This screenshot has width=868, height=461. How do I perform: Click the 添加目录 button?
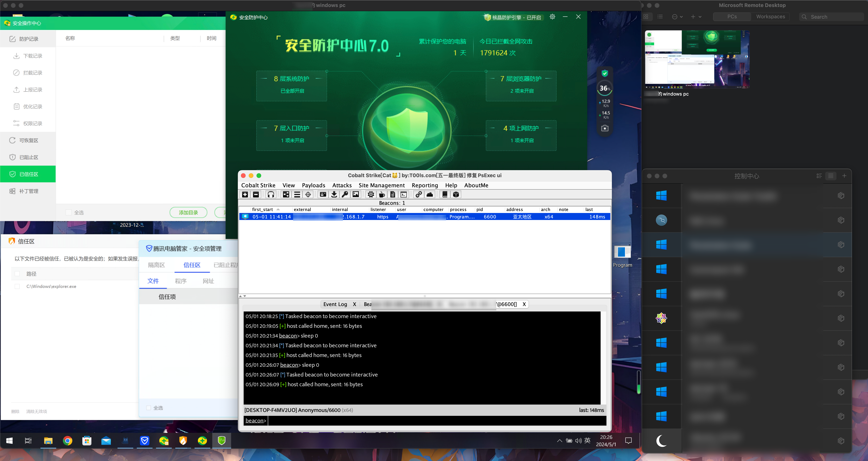[x=188, y=213]
